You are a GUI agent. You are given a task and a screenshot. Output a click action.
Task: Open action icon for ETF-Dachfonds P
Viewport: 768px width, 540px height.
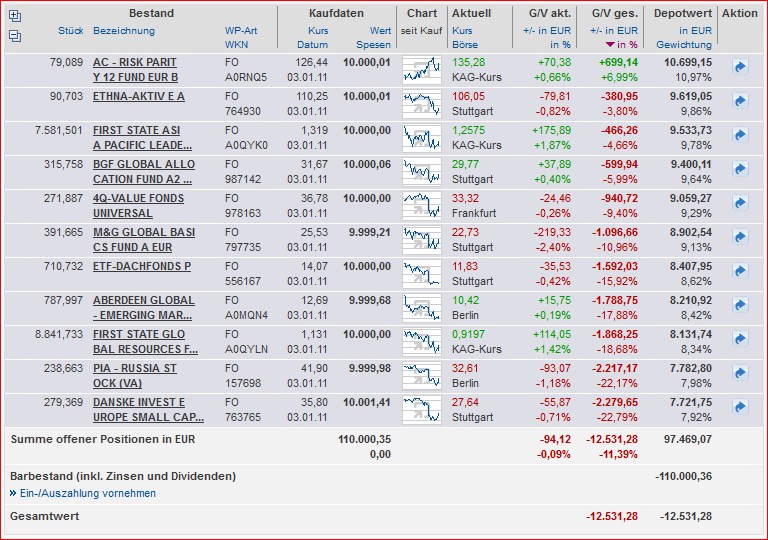740,271
